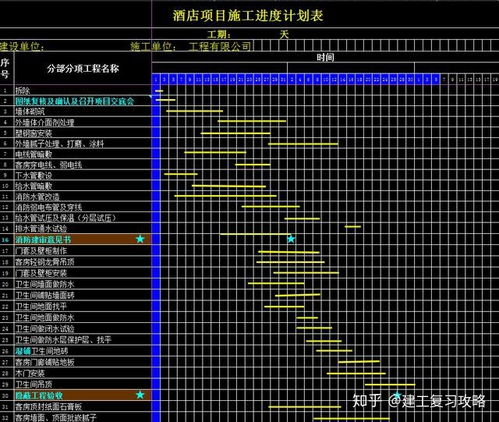Viewport: 499px width, 422px height.
Task: Select the 卫生间地面找平 task name
Action: tap(41, 306)
